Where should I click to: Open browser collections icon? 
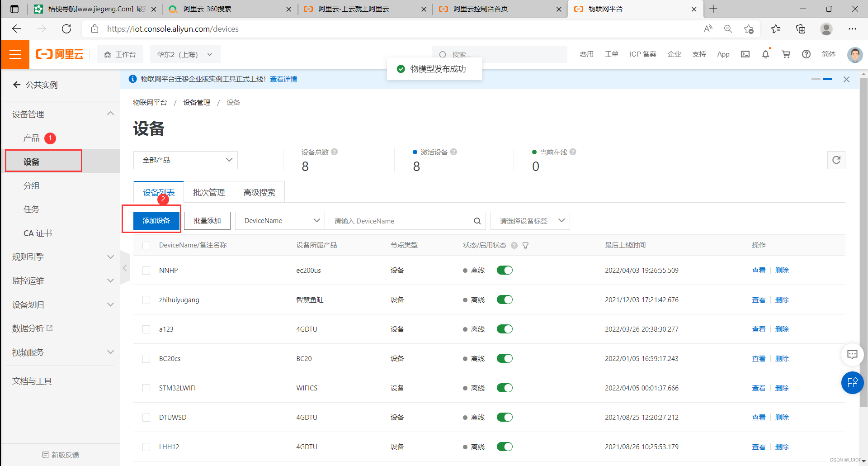[801, 29]
